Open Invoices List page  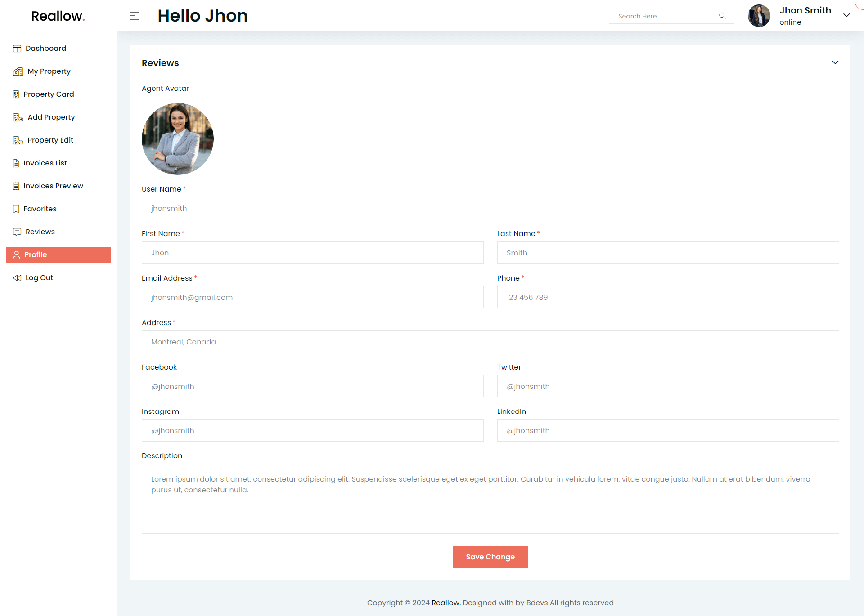coord(58,163)
